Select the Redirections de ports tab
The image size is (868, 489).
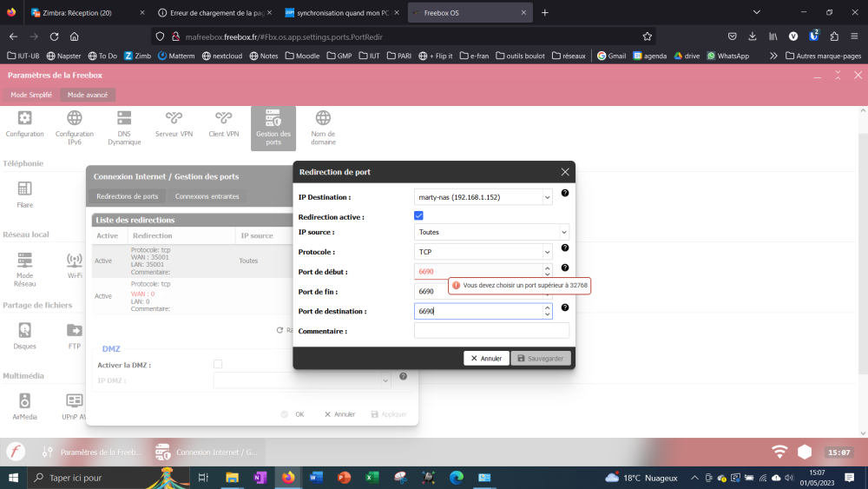(128, 196)
